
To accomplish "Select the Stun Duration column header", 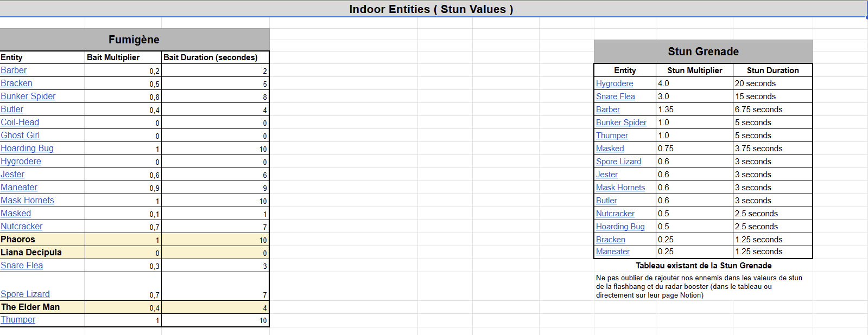I will [x=772, y=70].
